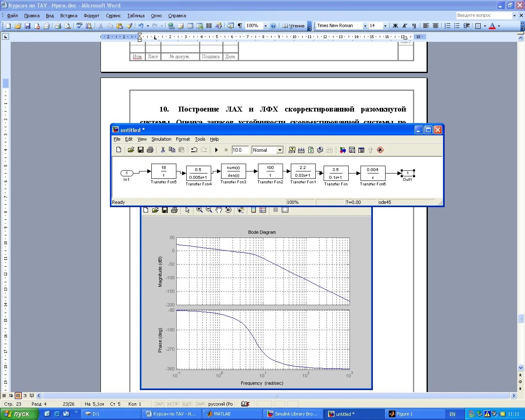
Task: Open Word Вставка menu
Action: click(68, 16)
